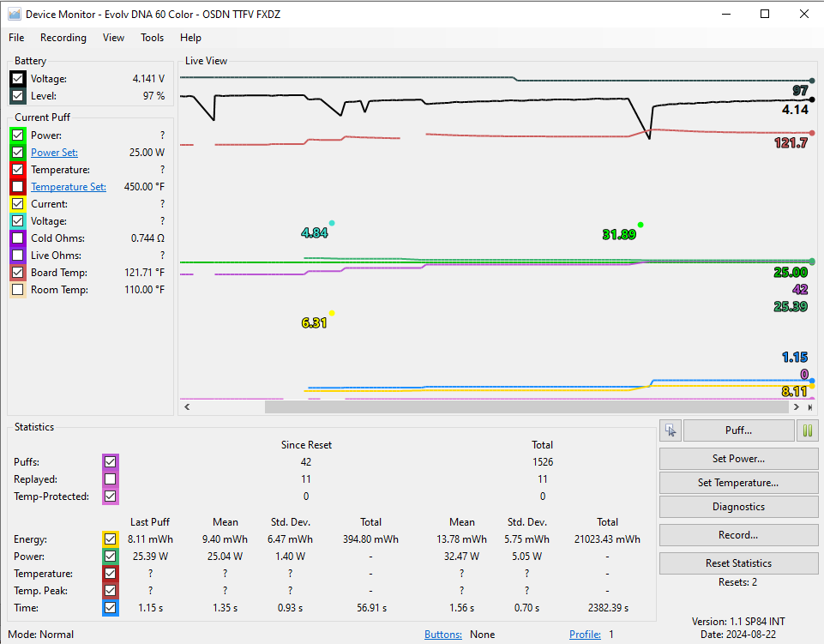
Task: Enable the Room Temp checkbox
Action: 18,290
